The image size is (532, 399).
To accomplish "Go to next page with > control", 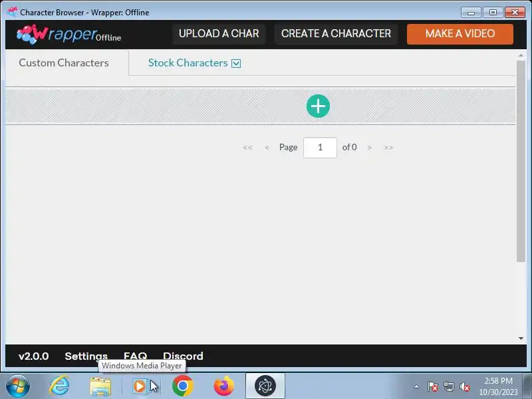I will (x=370, y=148).
